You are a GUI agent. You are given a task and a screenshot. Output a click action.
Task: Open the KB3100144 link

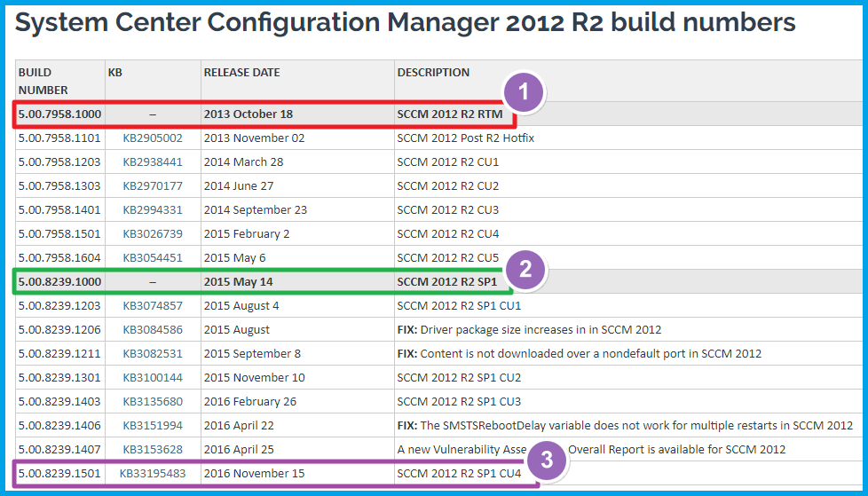tap(153, 377)
